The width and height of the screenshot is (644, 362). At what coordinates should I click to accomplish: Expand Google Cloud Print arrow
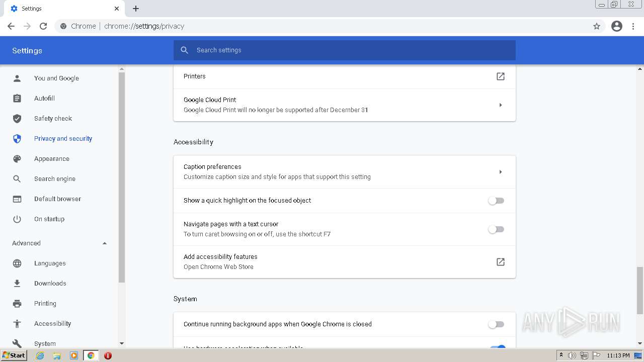pyautogui.click(x=501, y=105)
